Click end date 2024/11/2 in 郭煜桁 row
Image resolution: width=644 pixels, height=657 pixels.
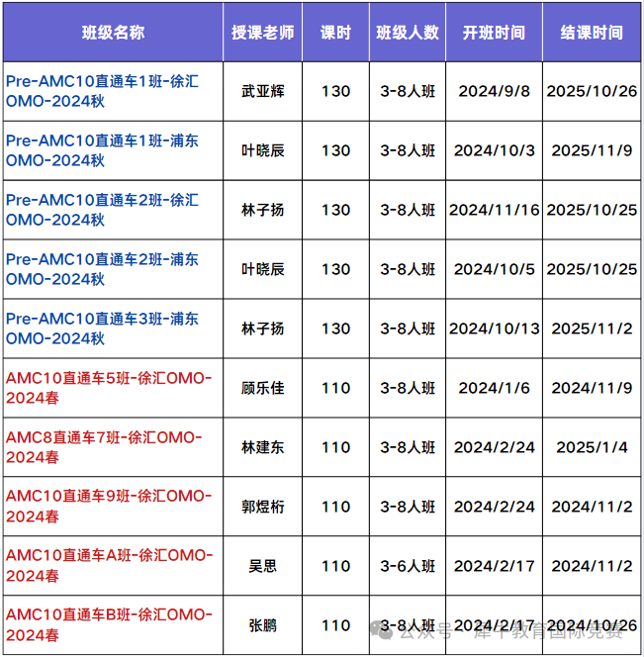[x=592, y=507]
